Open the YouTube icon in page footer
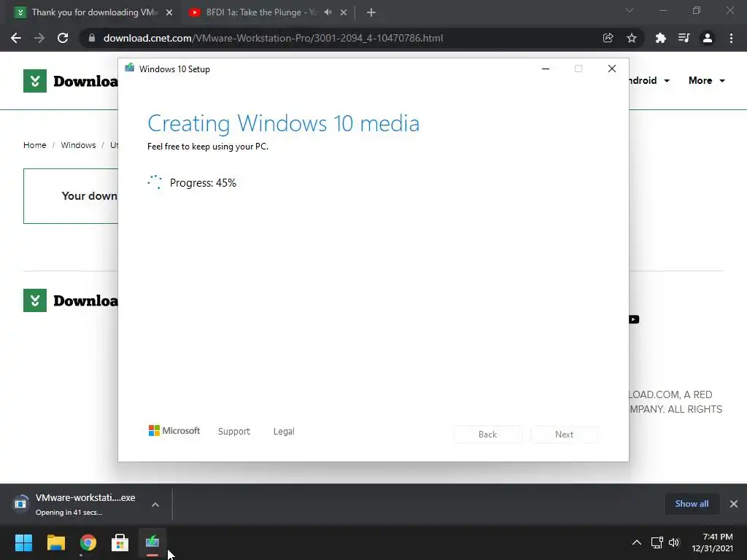Screen dimensions: 747x560 634,319
